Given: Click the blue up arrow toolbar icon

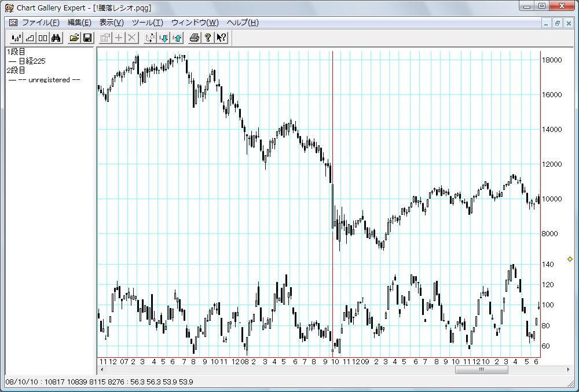Looking at the screenshot, I should tap(177, 38).
